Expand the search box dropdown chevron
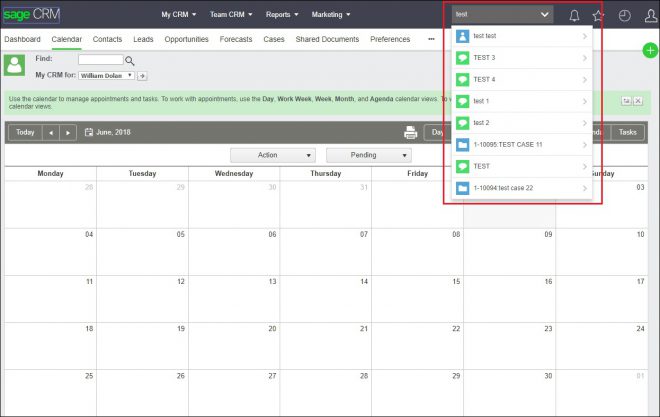Viewport: 660px width, 417px height. pos(544,15)
